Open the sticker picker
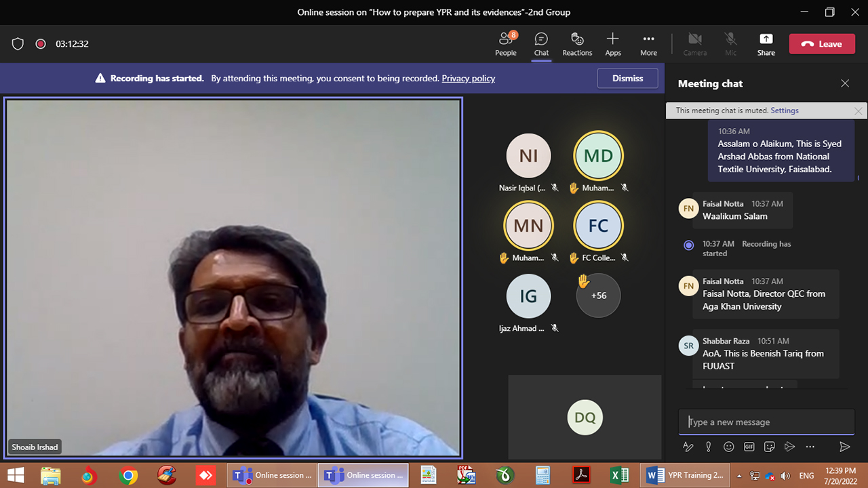This screenshot has height=488, width=868. [x=769, y=447]
